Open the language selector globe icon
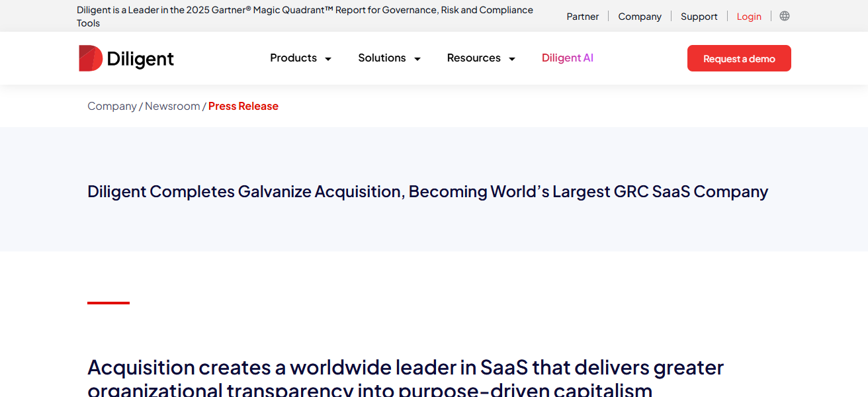868x397 pixels. pos(784,16)
